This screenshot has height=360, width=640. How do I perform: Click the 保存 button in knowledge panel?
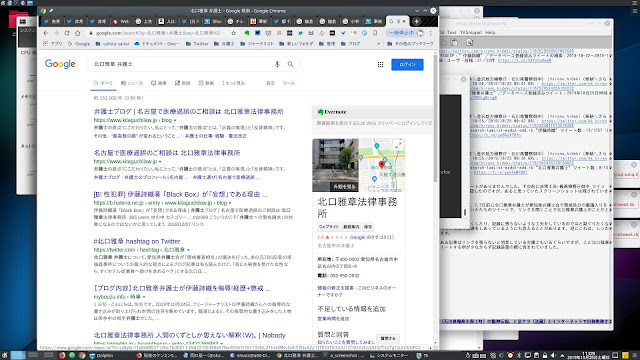tap(368, 227)
